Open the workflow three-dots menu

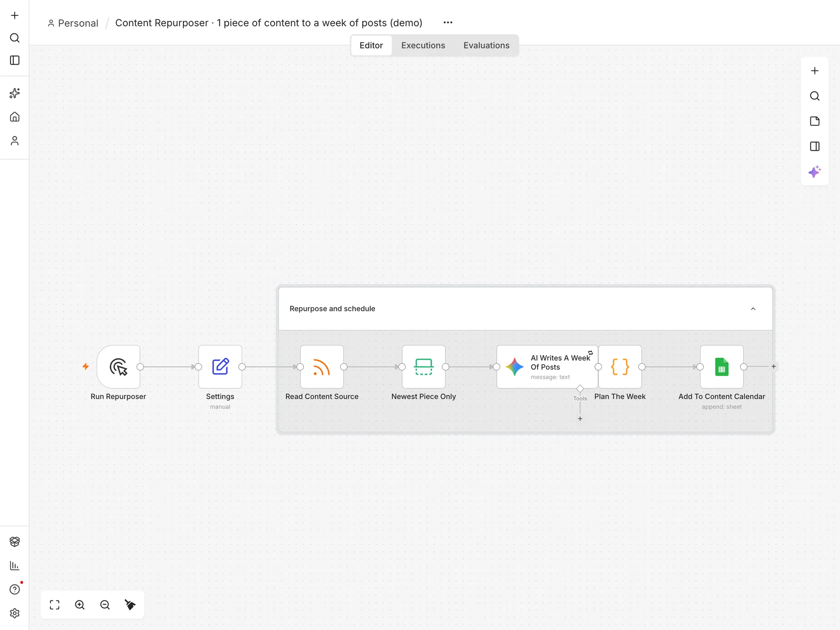pos(448,23)
